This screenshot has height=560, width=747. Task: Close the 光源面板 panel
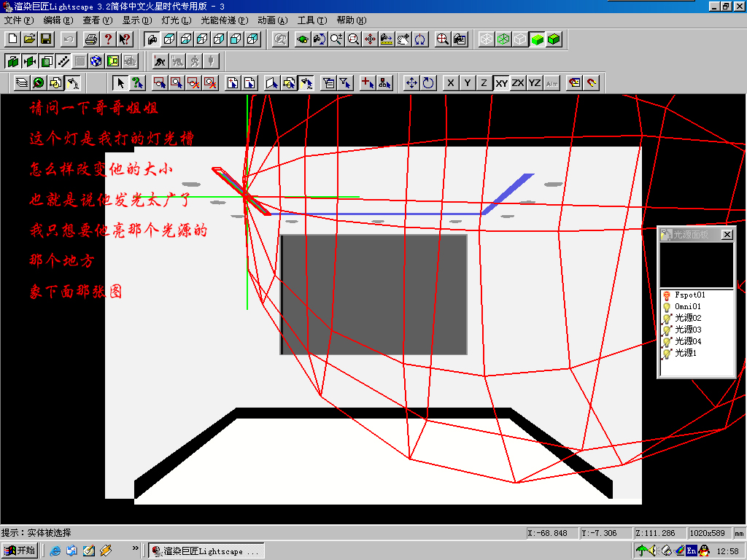click(727, 234)
